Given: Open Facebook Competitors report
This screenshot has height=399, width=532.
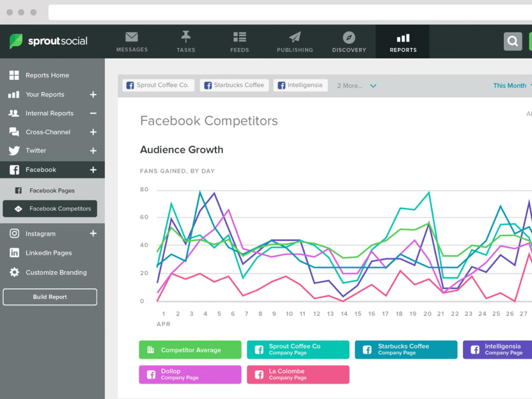Looking at the screenshot, I should point(50,209).
